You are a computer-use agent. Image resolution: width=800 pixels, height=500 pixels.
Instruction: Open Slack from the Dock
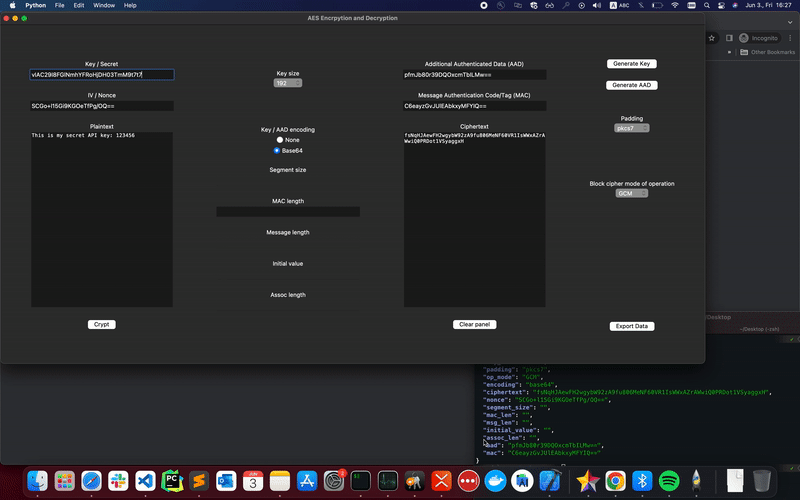[118, 481]
